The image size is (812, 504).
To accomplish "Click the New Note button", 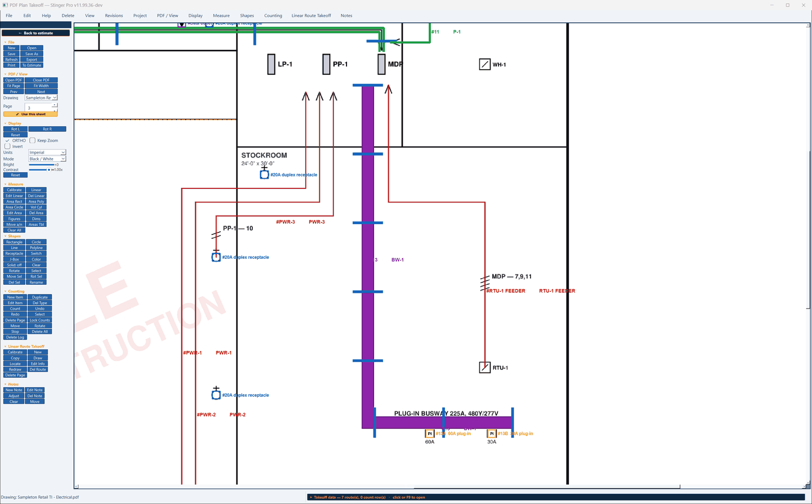I will coord(14,390).
